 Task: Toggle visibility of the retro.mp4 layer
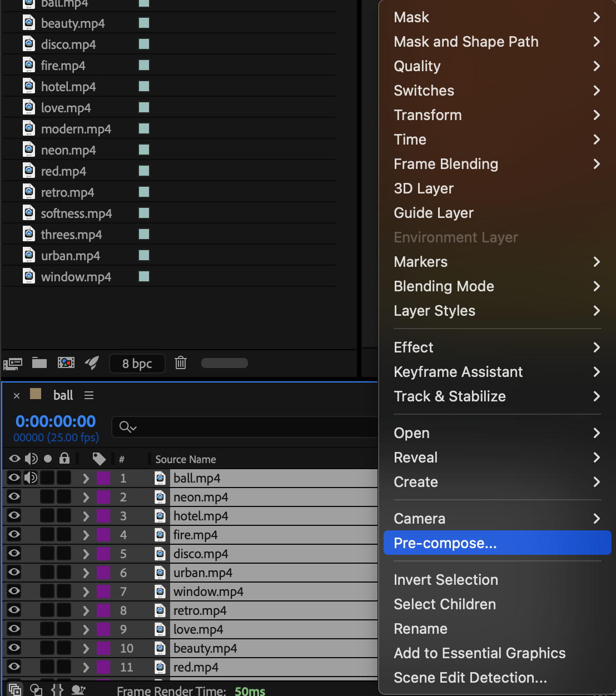(x=14, y=610)
